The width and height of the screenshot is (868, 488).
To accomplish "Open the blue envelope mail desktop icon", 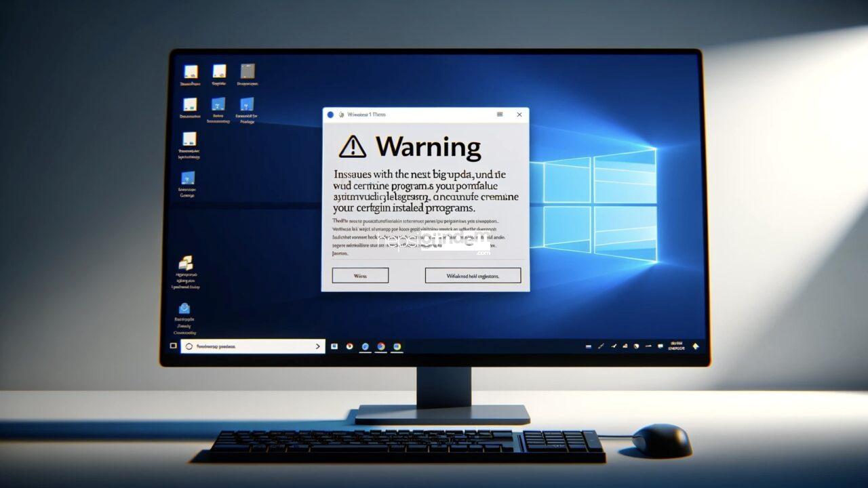I will [184, 309].
